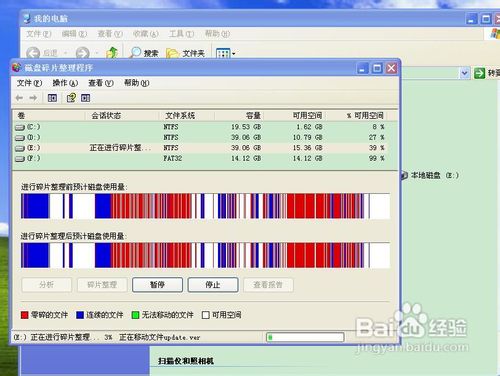Click the defragmentation progress bar in status bar
Image resolution: width=500 pixels, height=376 pixels.
tap(305, 337)
